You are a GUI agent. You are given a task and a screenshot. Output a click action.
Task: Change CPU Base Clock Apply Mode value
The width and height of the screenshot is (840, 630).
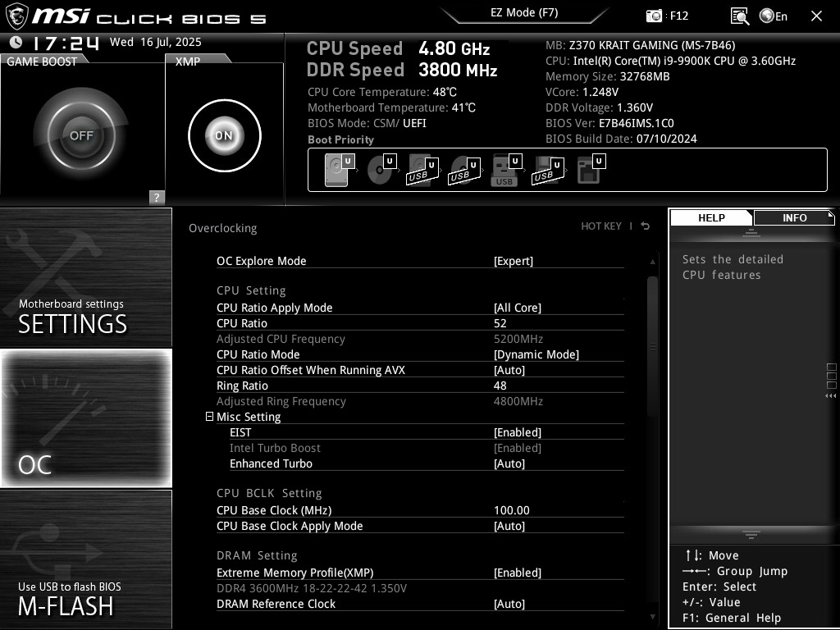[x=509, y=526]
